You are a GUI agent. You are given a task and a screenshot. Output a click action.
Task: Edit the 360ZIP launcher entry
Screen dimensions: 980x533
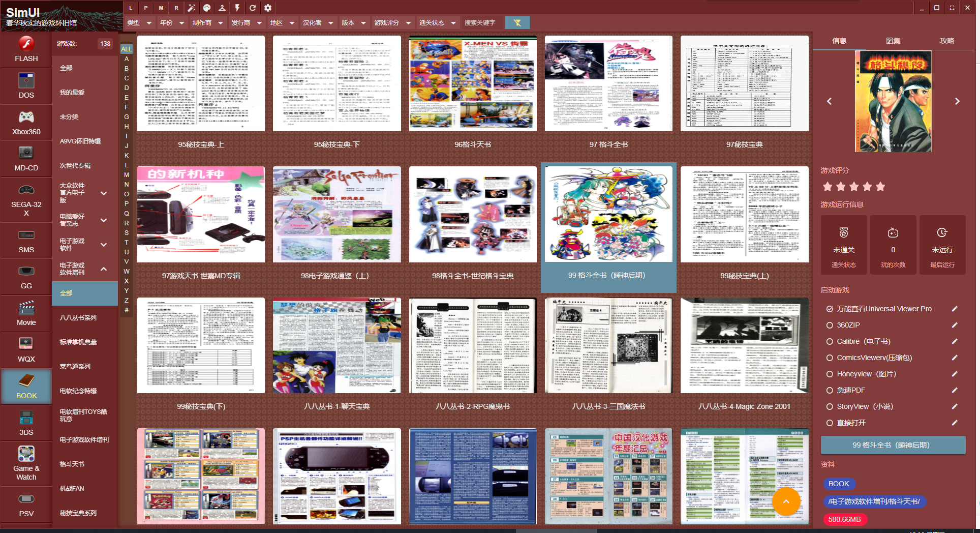pos(955,325)
